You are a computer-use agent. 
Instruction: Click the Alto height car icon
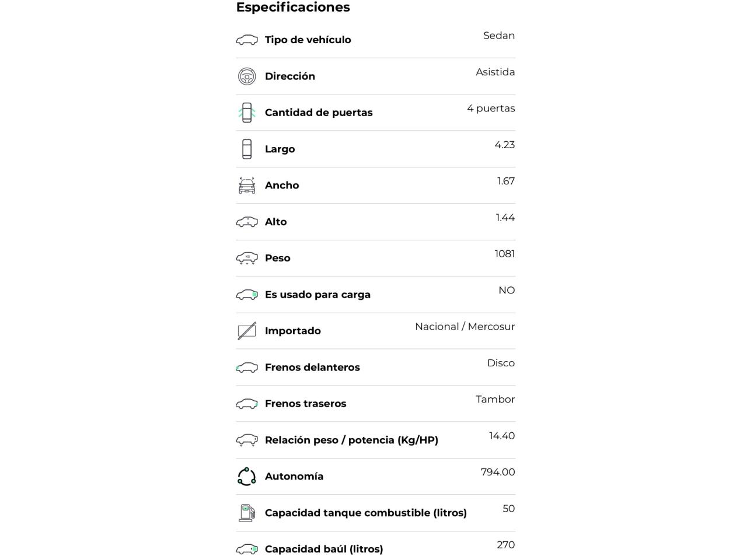click(247, 222)
